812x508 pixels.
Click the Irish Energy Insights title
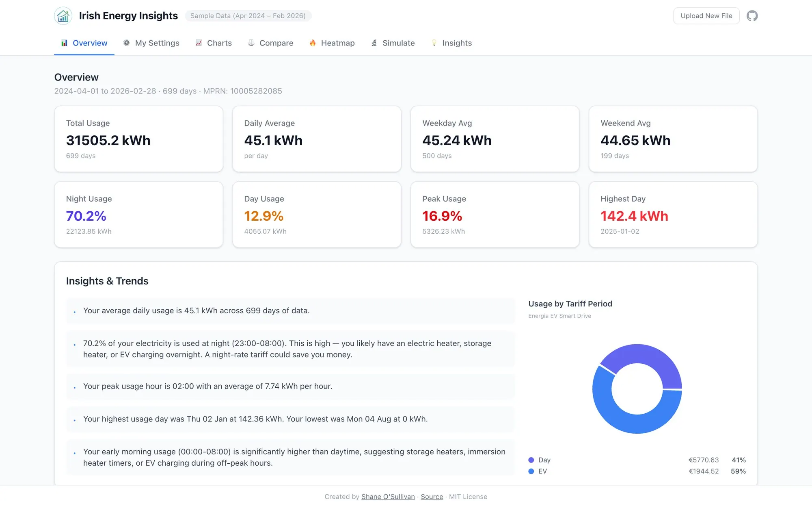tap(128, 16)
